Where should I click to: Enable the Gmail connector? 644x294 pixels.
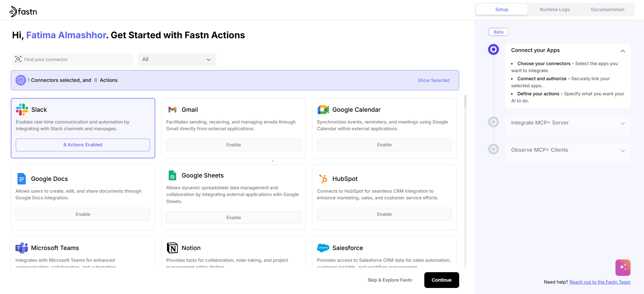(233, 145)
